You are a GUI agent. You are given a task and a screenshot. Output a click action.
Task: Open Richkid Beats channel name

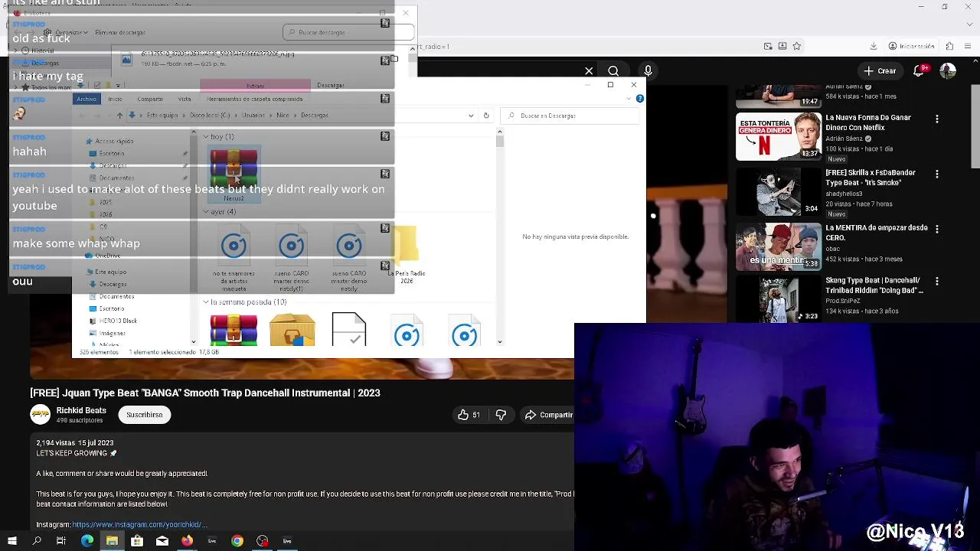81,410
